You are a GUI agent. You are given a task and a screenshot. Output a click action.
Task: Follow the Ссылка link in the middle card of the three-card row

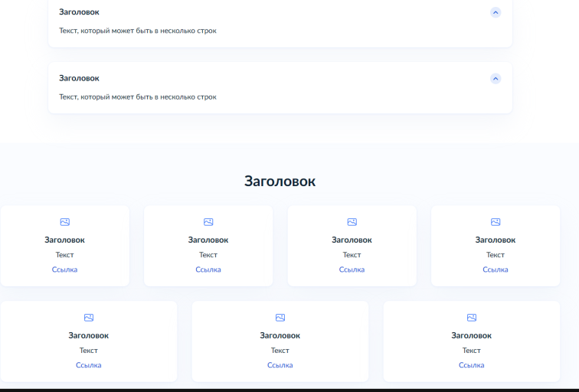tap(280, 365)
